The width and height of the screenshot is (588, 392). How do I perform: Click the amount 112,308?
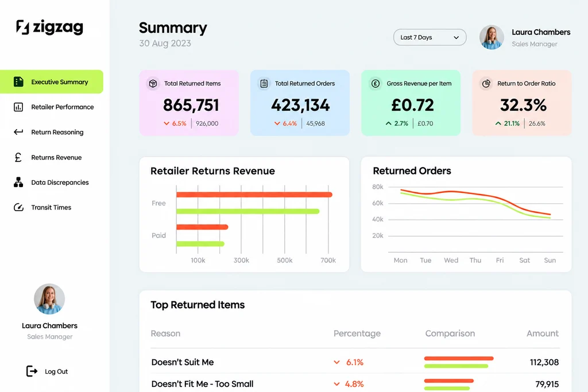click(x=544, y=362)
